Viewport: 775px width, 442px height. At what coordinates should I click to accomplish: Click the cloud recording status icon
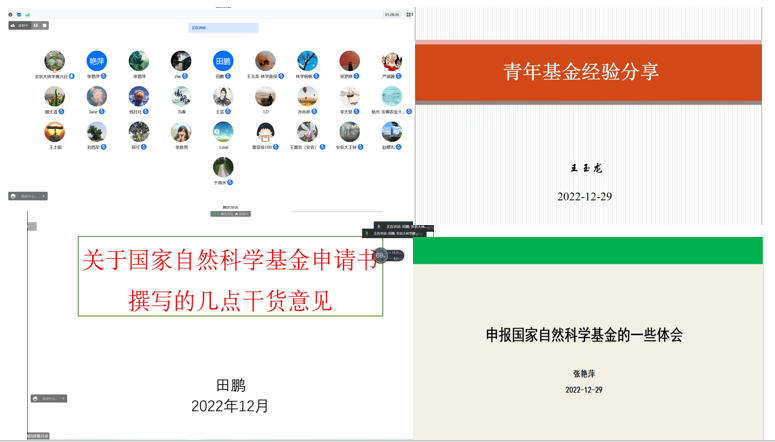click(13, 26)
